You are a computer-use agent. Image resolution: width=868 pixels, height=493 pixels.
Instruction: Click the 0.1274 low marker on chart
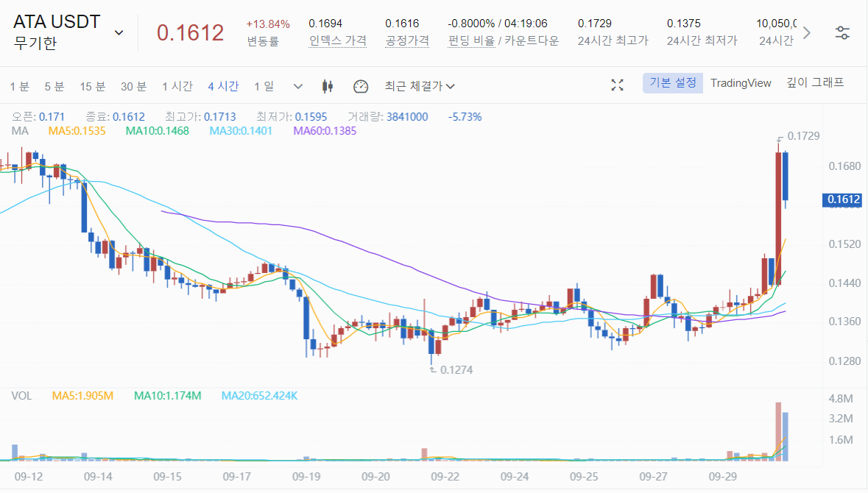(x=456, y=370)
